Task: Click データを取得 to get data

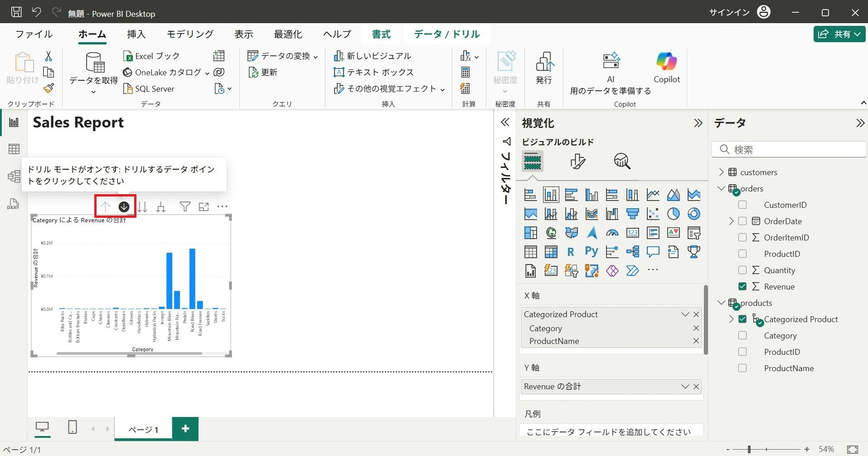Action: pos(93,73)
